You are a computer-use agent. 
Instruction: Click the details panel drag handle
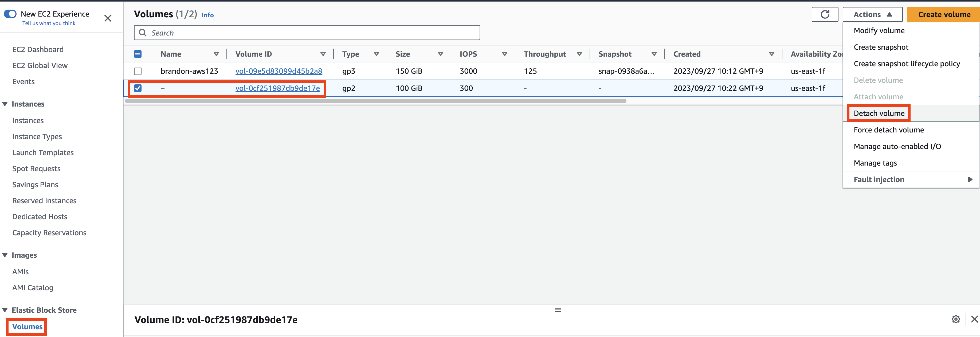point(558,310)
